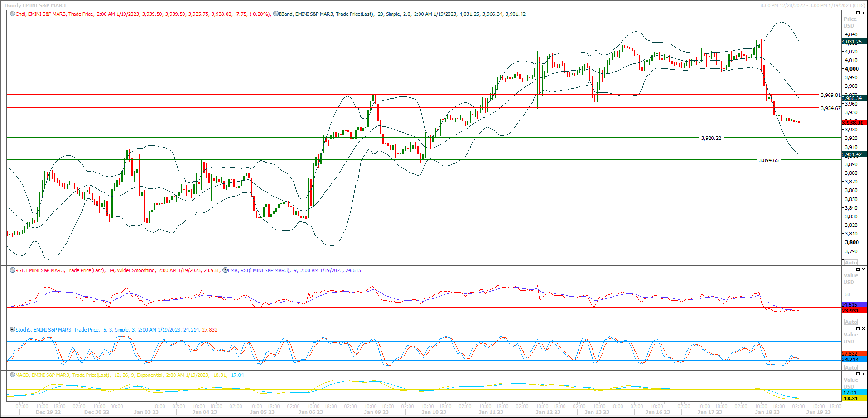The image size is (868, 418).
Task: Click Auto scale button in the StochS panel
Action: click(x=851, y=368)
